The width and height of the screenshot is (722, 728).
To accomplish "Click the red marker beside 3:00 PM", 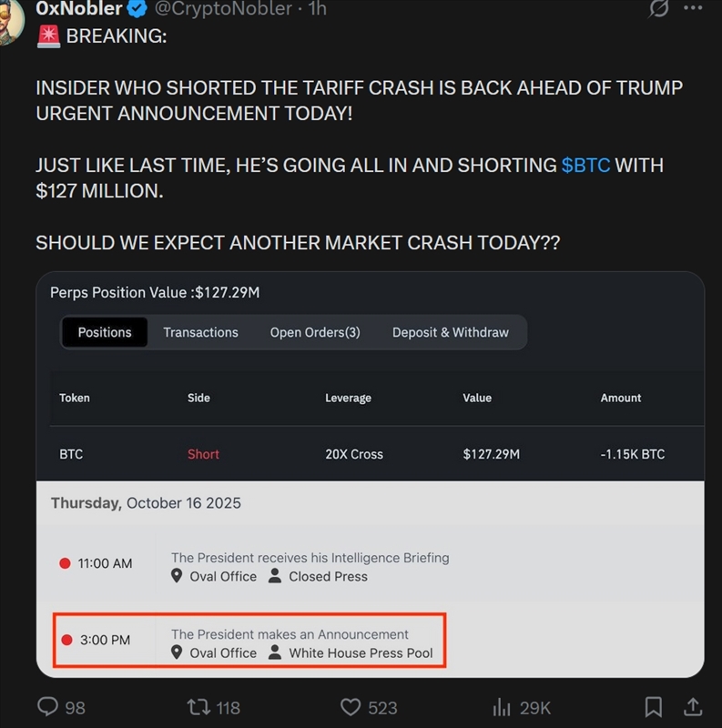I will [67, 639].
